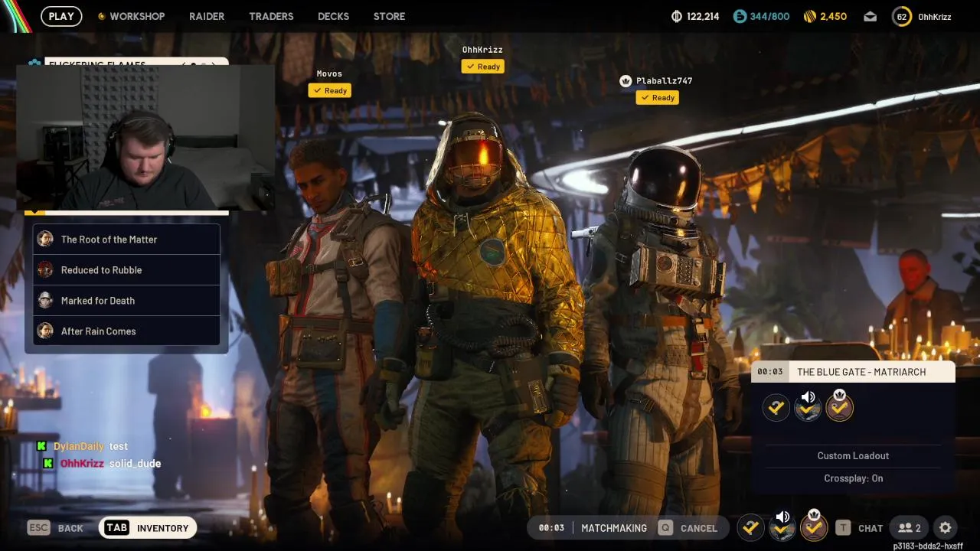980x551 pixels.
Task: Toggle Plaballz747 Ready status badge
Action: click(658, 97)
